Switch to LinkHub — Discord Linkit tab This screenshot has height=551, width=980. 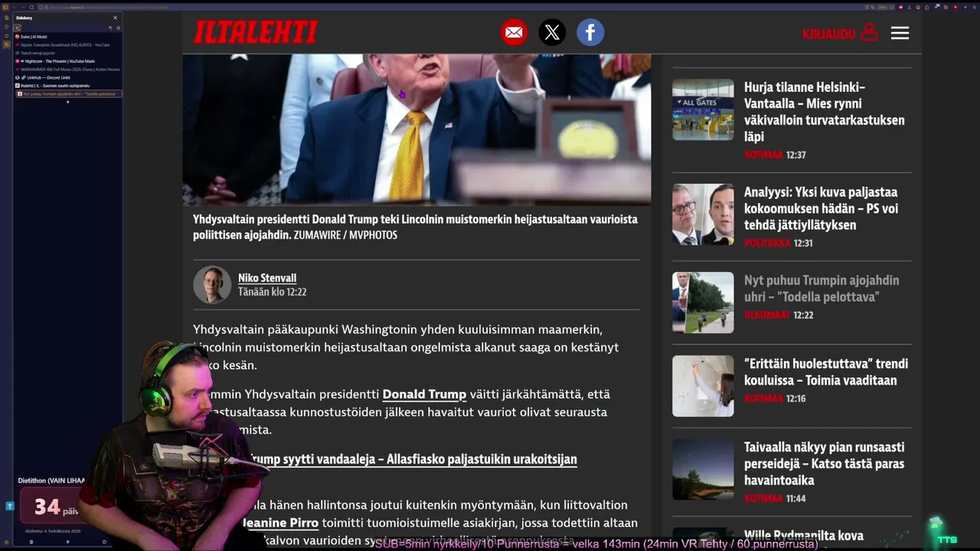click(67, 77)
